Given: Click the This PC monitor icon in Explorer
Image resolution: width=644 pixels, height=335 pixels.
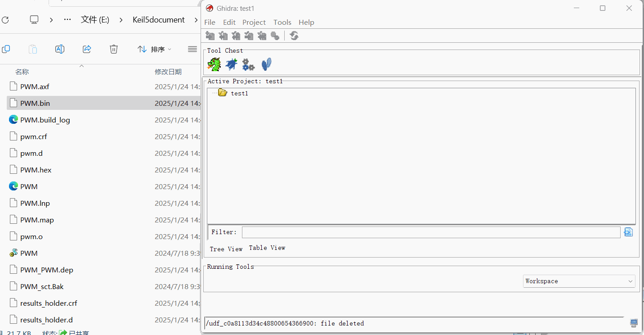Looking at the screenshot, I should (x=34, y=20).
